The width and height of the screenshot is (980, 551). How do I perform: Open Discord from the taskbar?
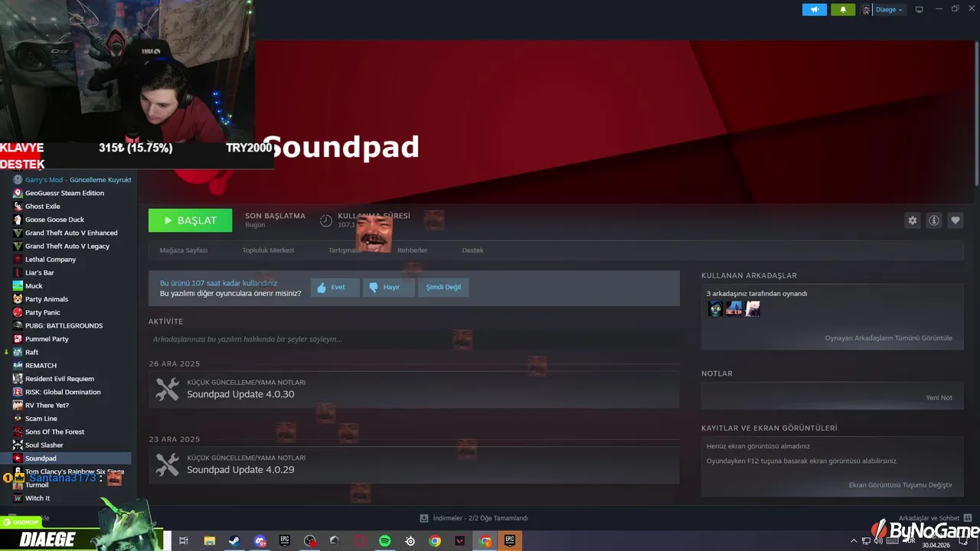pyautogui.click(x=260, y=541)
